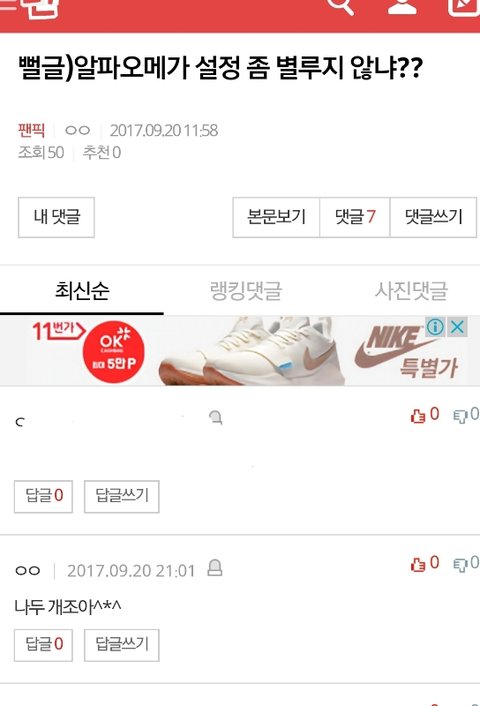Switch to the 사진댓글 tab
This screenshot has height=706, width=480.
[411, 290]
